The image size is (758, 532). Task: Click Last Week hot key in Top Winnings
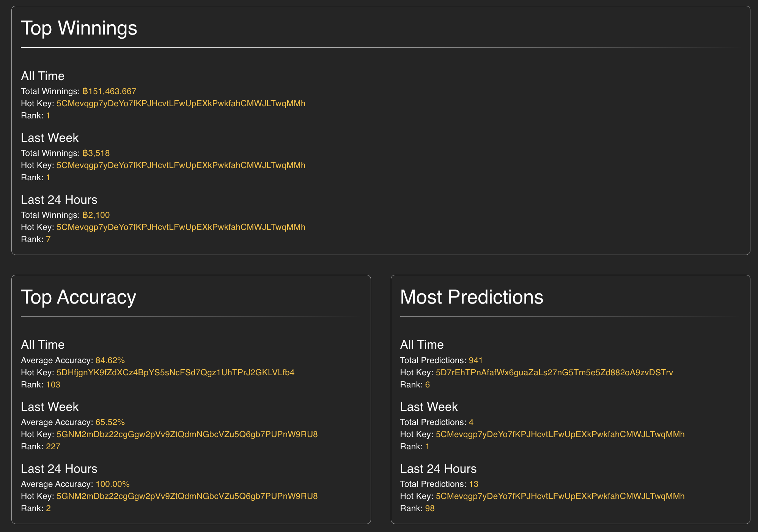181,165
